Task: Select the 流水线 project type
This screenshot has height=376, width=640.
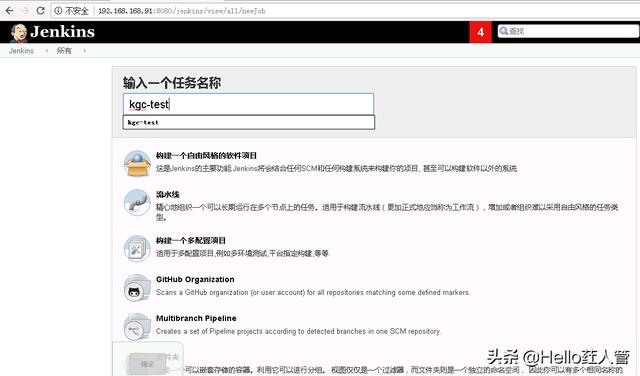Action: (168, 194)
